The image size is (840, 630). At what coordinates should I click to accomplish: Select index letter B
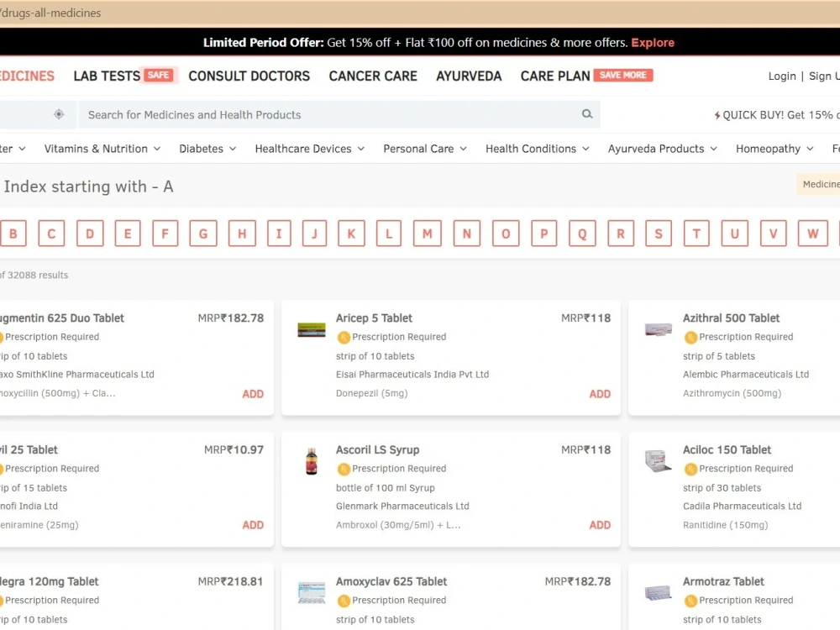pos(13,233)
